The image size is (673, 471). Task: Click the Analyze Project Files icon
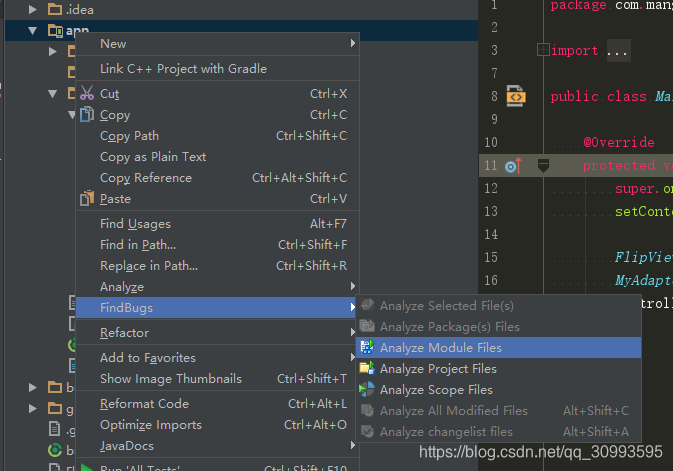click(367, 368)
